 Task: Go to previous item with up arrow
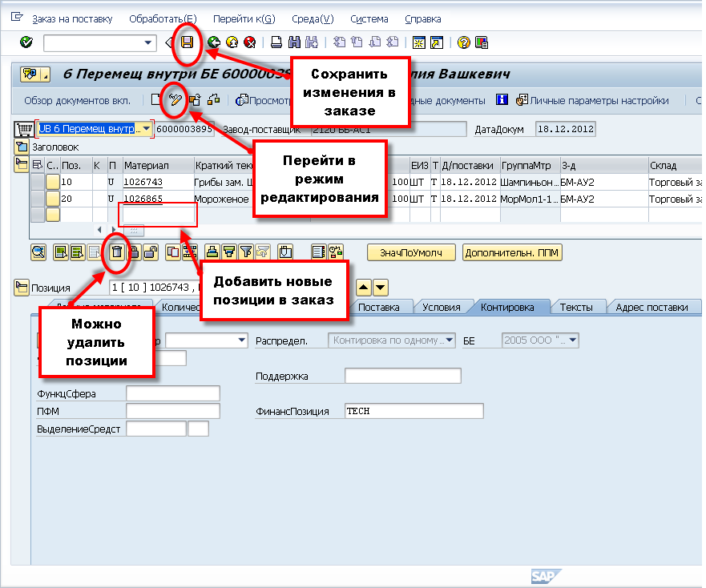(x=364, y=288)
